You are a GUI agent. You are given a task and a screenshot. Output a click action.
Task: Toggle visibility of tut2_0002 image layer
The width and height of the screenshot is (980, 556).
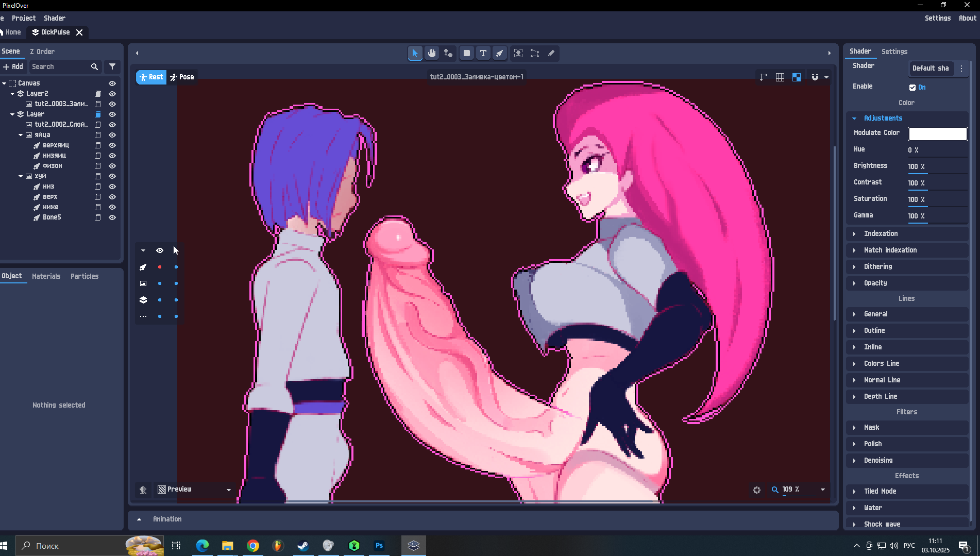[x=112, y=125]
